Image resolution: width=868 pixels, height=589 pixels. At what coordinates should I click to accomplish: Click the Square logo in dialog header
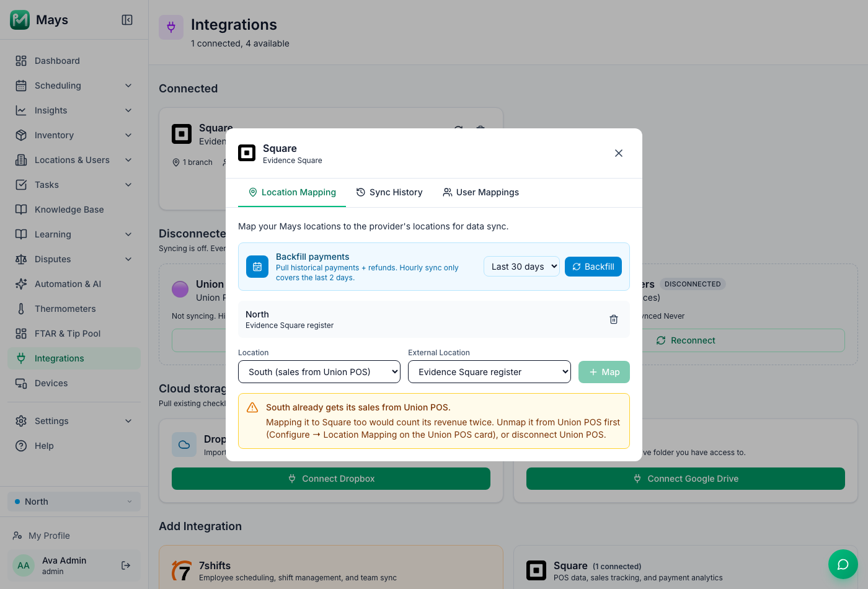coord(247,153)
